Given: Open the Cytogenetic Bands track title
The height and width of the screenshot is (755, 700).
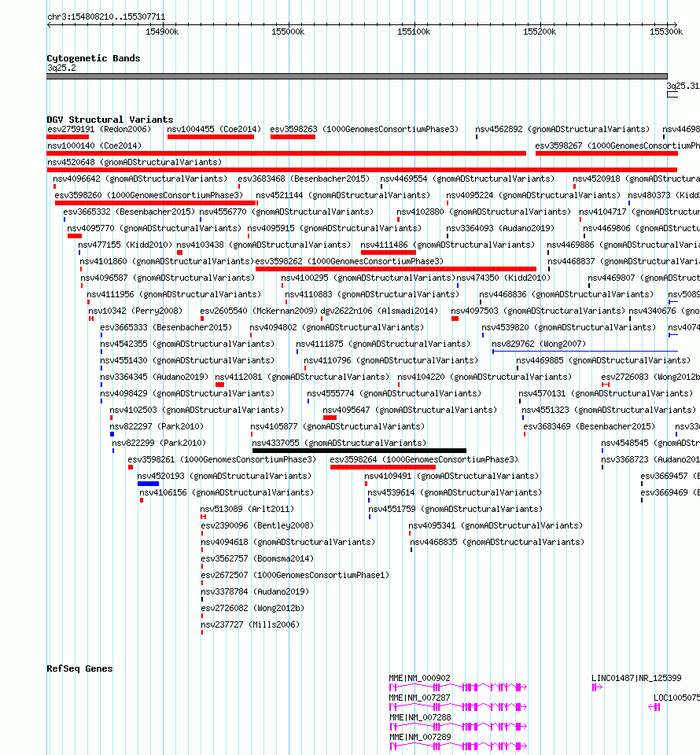Looking at the screenshot, I should [x=94, y=58].
